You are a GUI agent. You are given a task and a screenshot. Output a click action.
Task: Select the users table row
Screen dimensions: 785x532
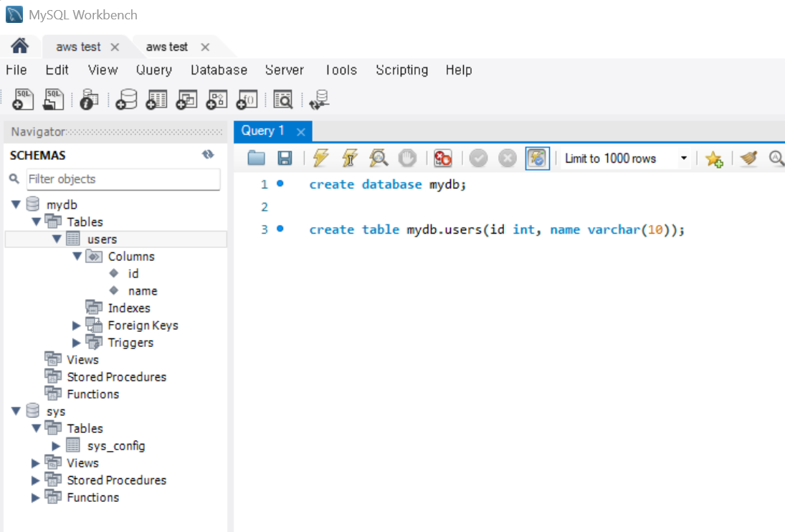115,239
